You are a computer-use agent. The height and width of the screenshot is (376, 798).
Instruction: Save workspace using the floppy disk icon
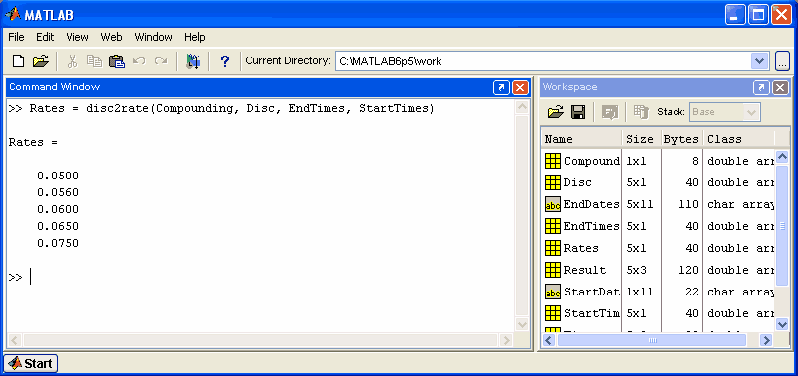pyautogui.click(x=578, y=112)
